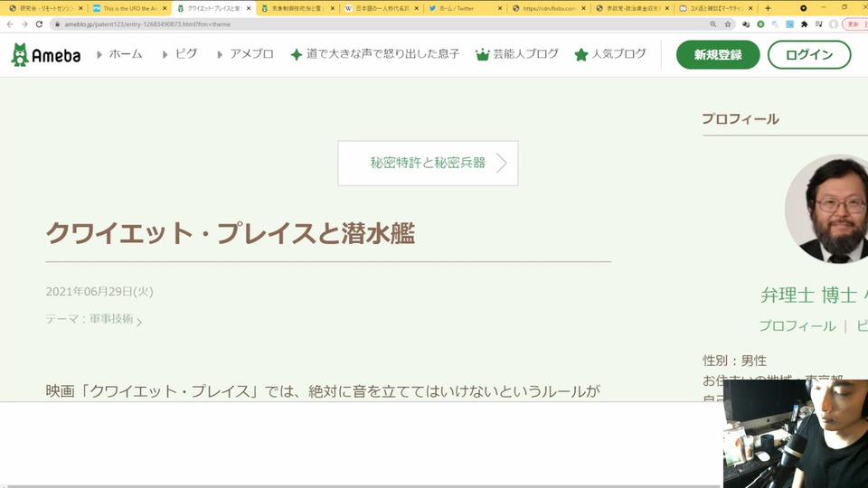868x488 pixels.
Task: Click the circular dot icon in title bar
Action: tap(803, 8)
